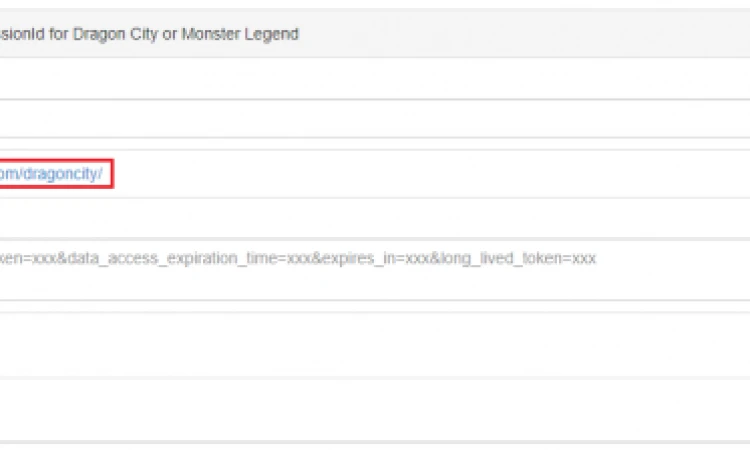Click the panel heading mentioning Monster Legend
Viewport: 750px width, 450px height.
(375, 33)
